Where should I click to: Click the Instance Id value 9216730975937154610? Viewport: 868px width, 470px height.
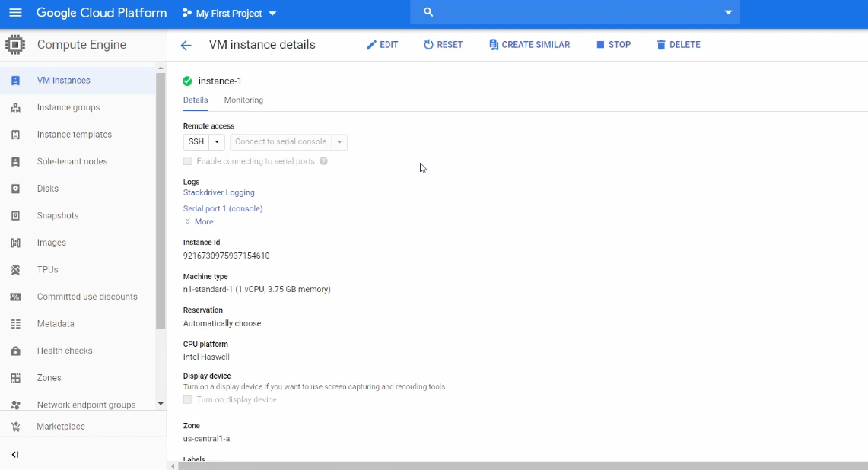(227, 256)
